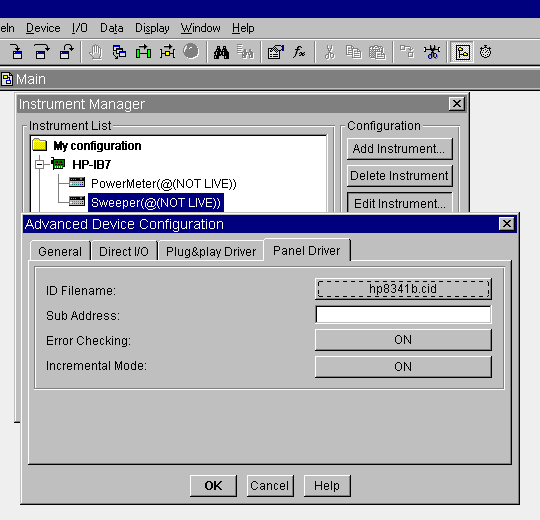Click the stopwatch profiler icon
Image resolution: width=540 pixels, height=520 pixels.
[x=486, y=52]
